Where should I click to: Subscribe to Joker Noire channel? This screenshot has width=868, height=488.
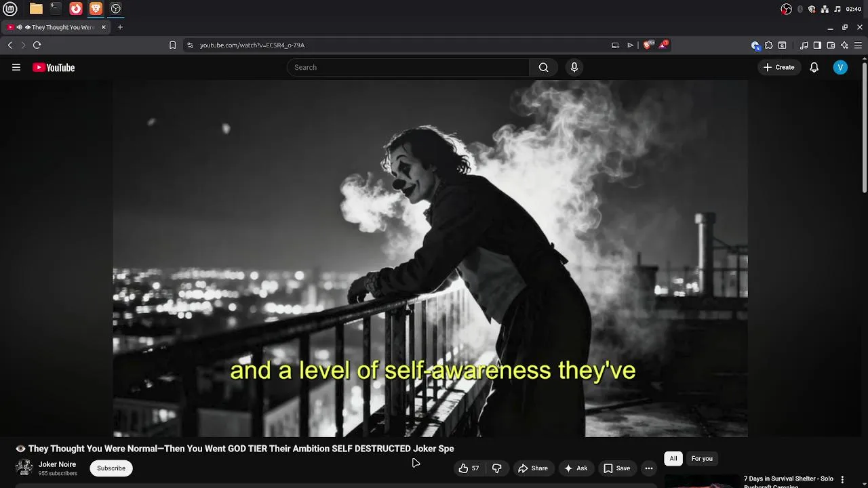(111, 468)
